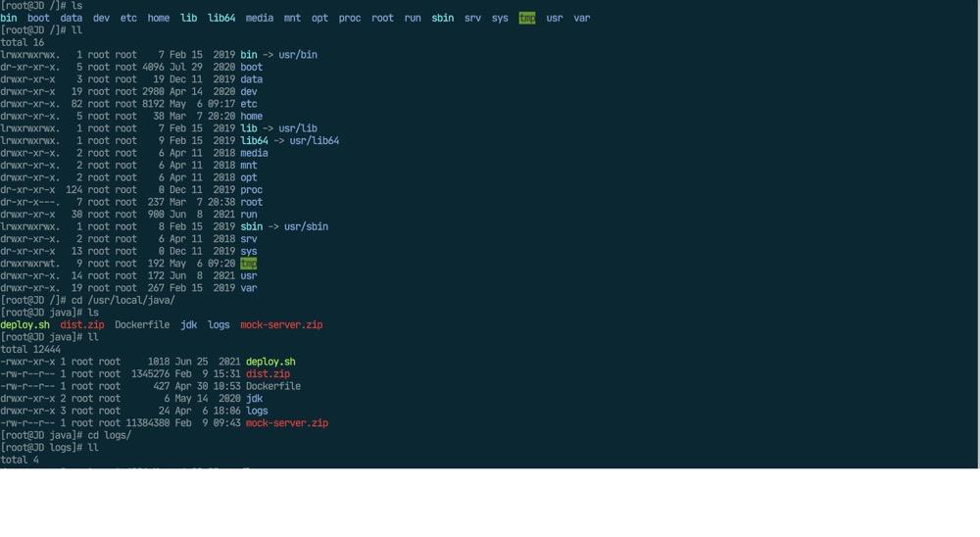Viewport: 980px width, 537px height.
Task: Select the 'total 4' line
Action: tap(20, 461)
